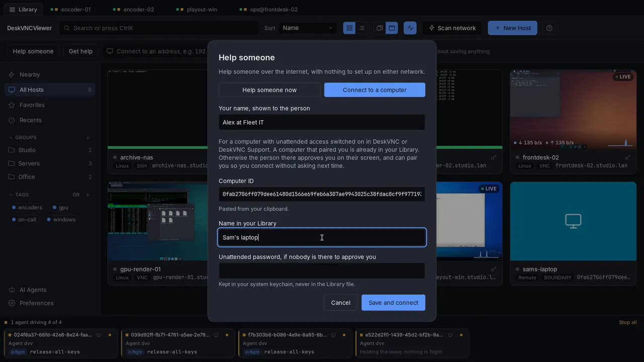Focus the Unattended password field
This screenshot has height=362, width=644.
[322, 271]
